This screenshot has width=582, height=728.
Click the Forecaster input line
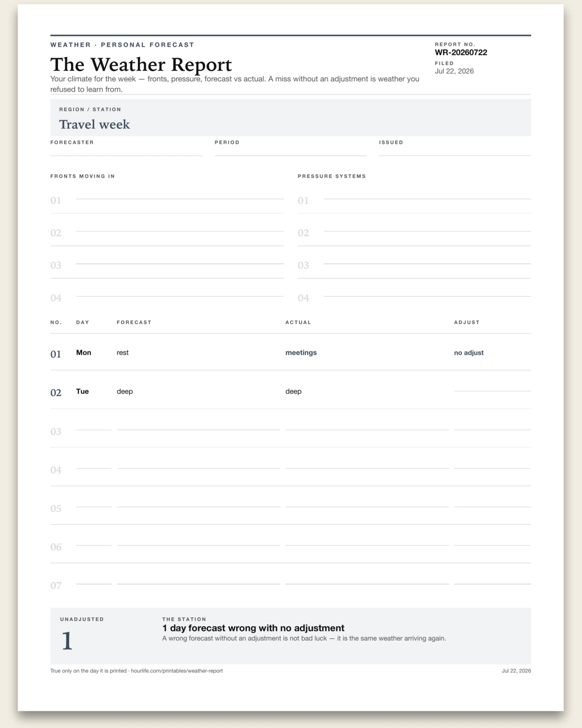pos(126,151)
